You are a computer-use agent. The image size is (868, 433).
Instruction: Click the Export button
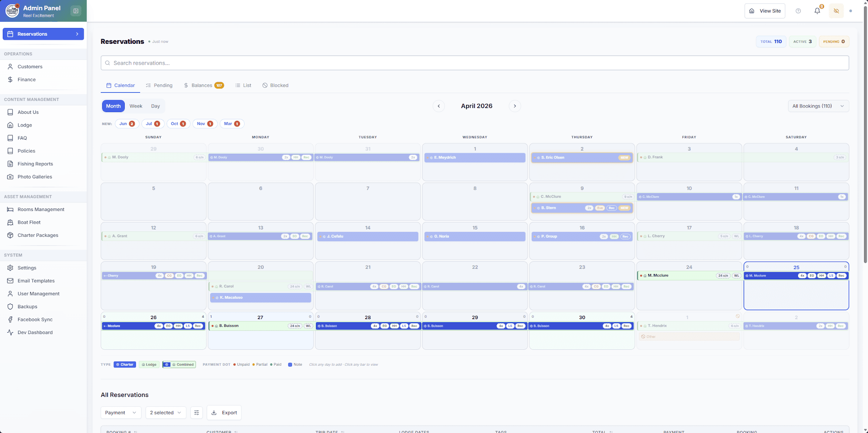pos(224,413)
